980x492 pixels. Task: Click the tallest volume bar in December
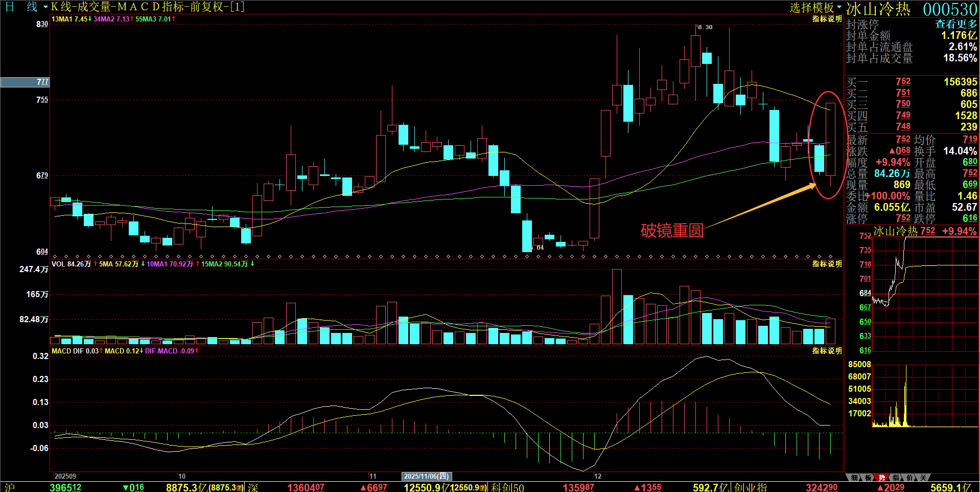617,306
